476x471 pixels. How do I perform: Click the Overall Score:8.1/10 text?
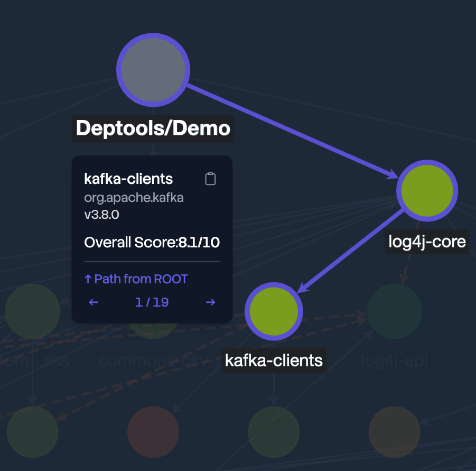point(152,242)
